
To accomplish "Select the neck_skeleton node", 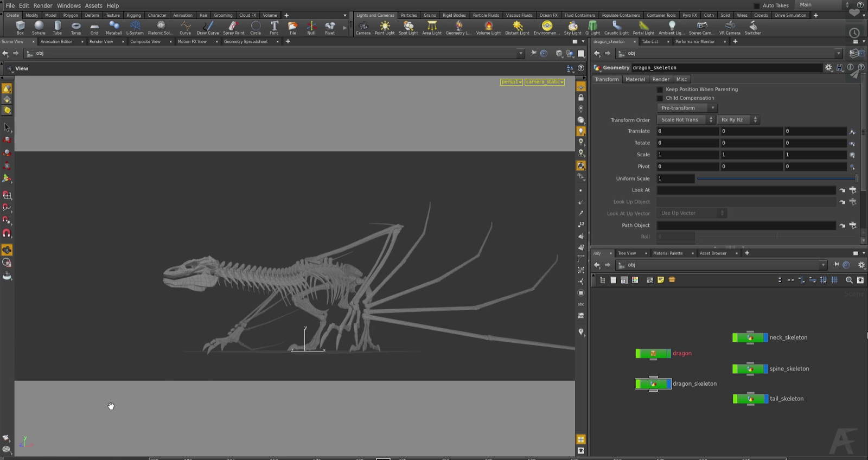I will pyautogui.click(x=750, y=338).
